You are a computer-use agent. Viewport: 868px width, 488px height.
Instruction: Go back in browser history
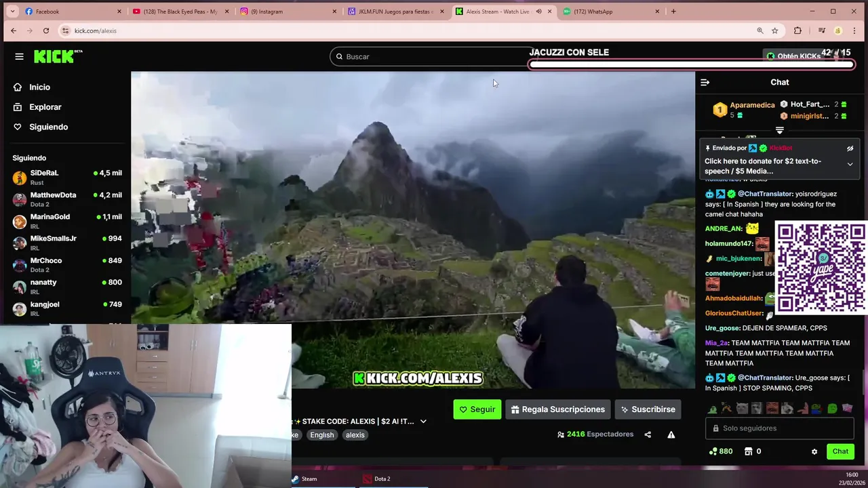14,30
